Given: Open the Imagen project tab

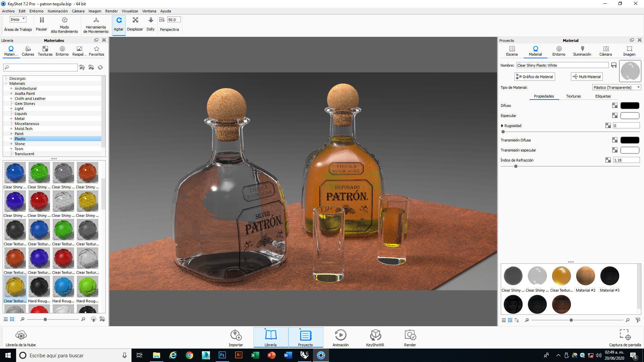Looking at the screenshot, I should click(629, 51).
